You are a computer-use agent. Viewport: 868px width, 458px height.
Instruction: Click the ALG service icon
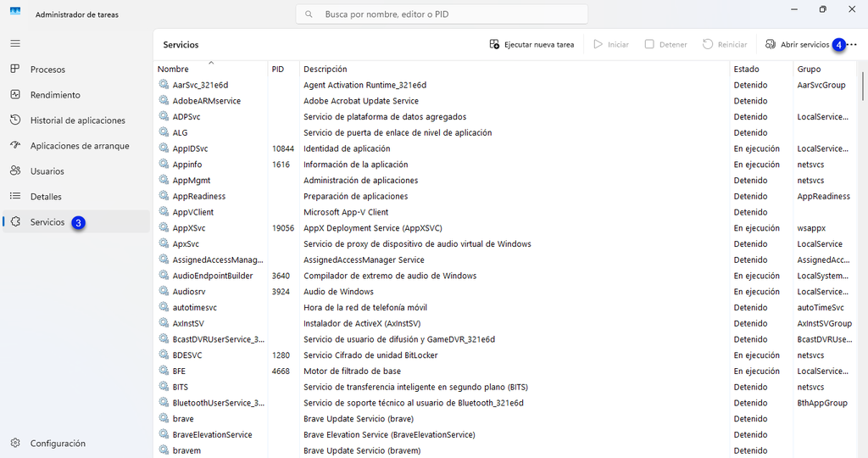point(164,131)
